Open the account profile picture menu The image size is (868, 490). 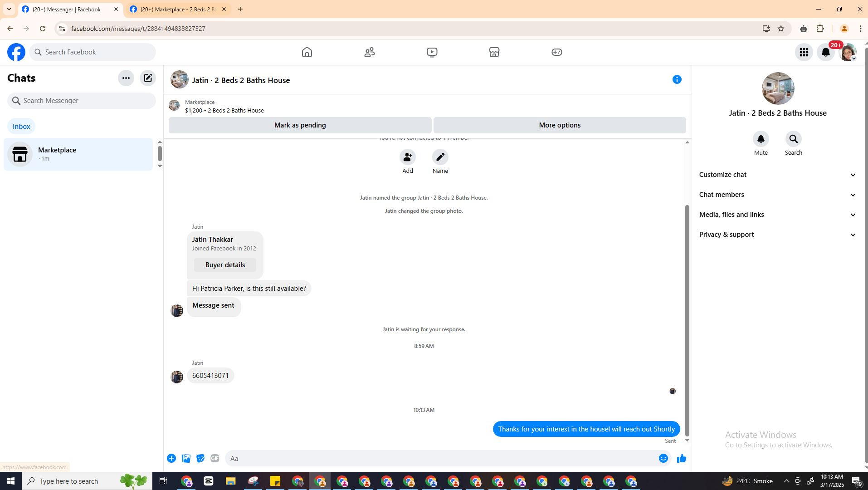point(848,52)
